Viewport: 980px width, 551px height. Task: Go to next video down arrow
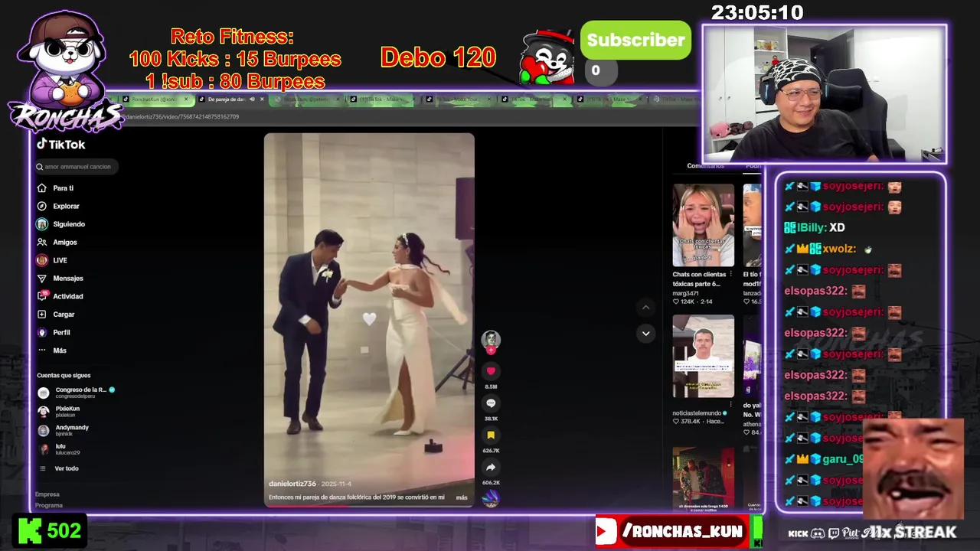point(645,333)
